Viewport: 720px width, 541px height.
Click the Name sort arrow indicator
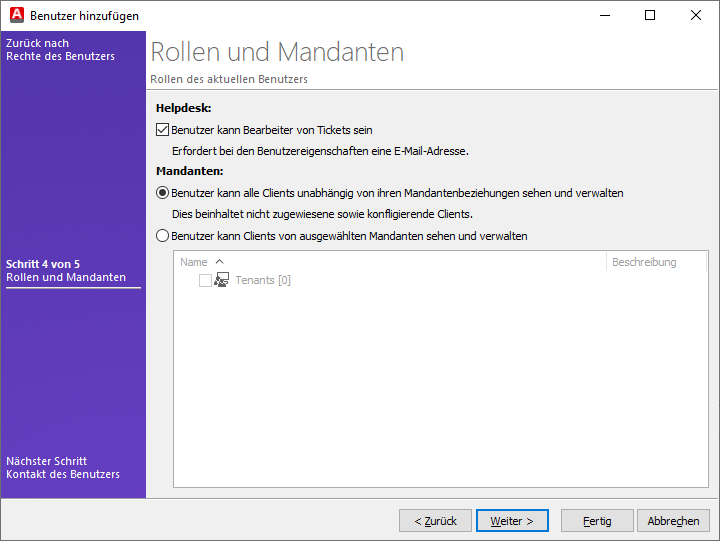(x=219, y=262)
